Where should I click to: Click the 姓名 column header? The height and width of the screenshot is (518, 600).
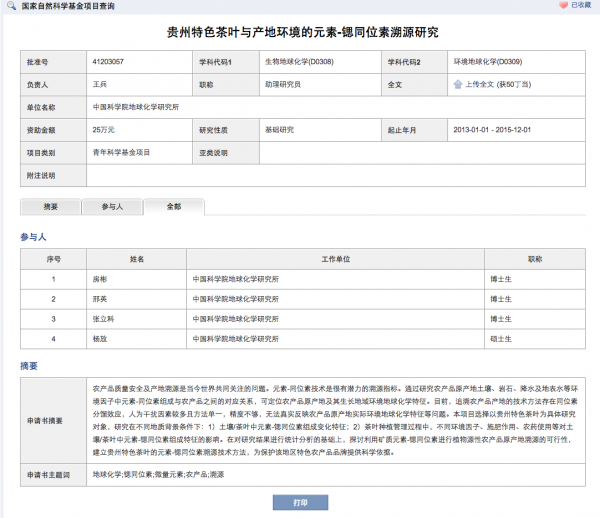[x=137, y=259]
